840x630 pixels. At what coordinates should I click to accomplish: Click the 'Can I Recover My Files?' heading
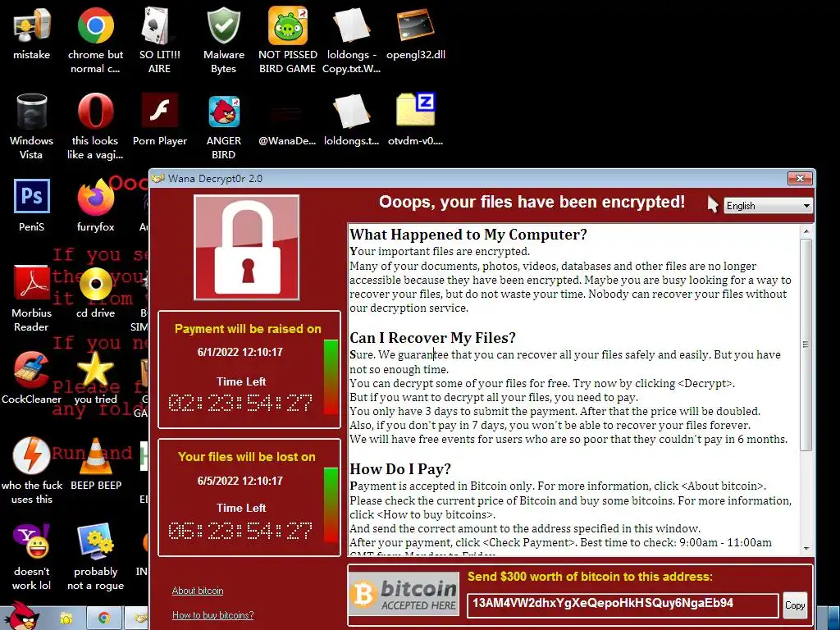[433, 338]
